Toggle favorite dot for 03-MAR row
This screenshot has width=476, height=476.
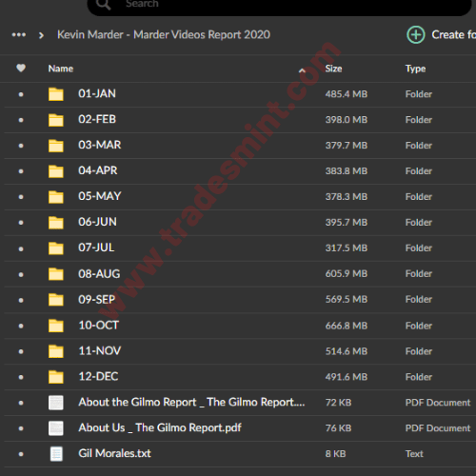click(21, 146)
